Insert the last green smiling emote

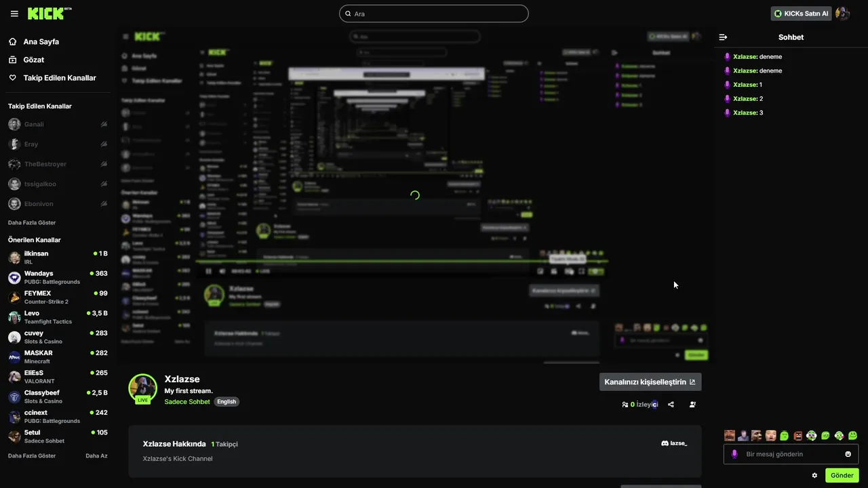click(x=852, y=436)
